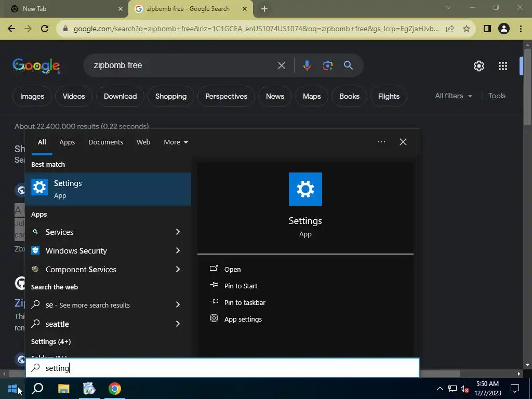Image resolution: width=532 pixels, height=399 pixels.
Task: Filter results by Images
Action: click(32, 96)
